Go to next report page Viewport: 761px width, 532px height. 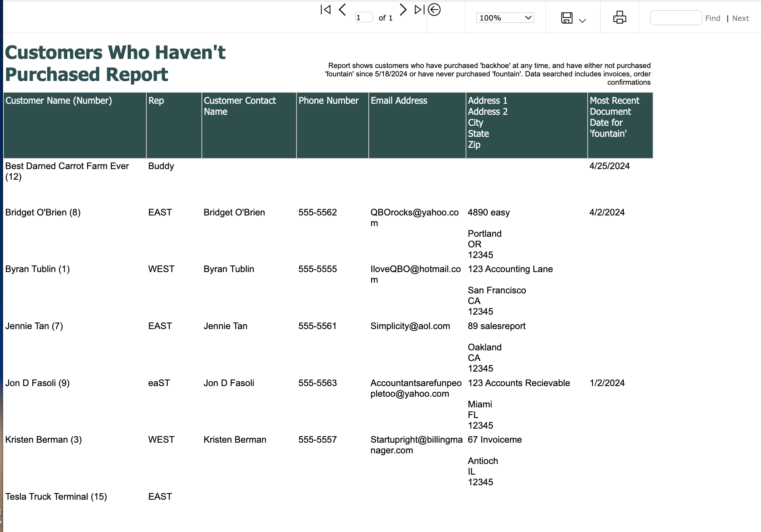point(403,10)
